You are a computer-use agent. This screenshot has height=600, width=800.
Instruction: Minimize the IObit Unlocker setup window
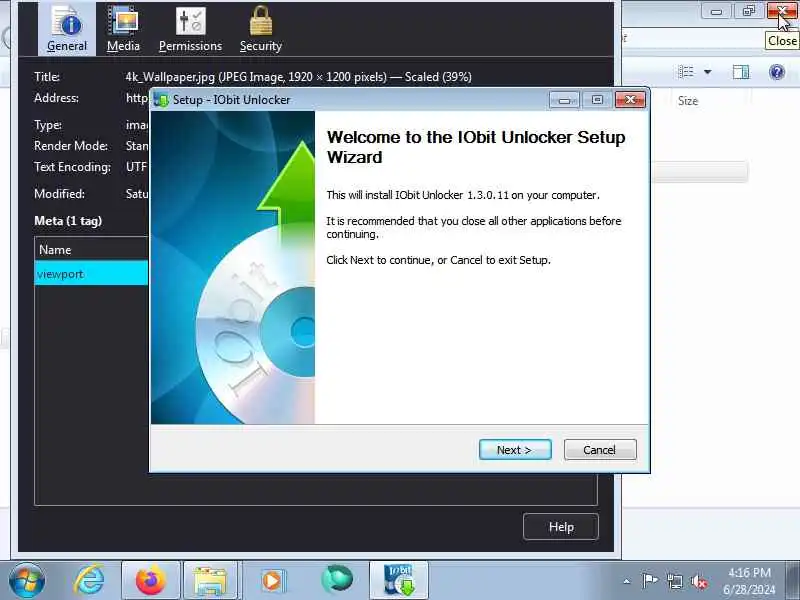click(x=564, y=100)
